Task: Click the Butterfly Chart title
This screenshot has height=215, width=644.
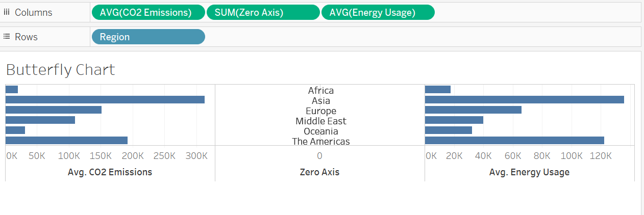Action: [x=61, y=70]
